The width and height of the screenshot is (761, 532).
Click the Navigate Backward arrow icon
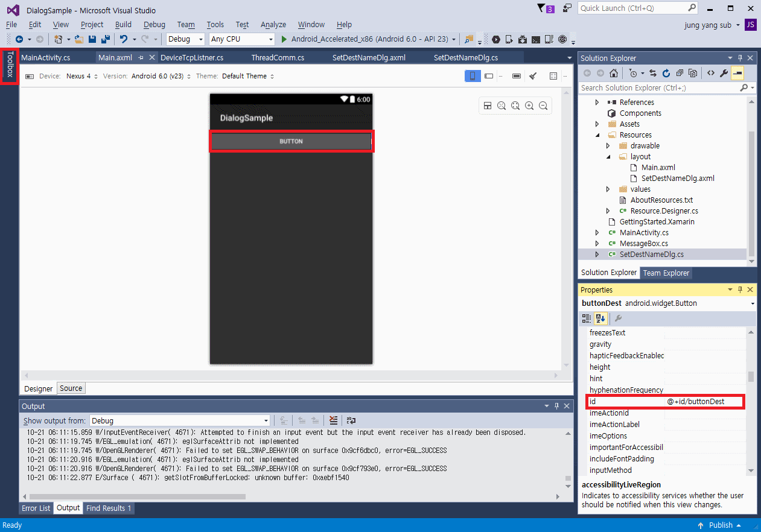pos(19,39)
